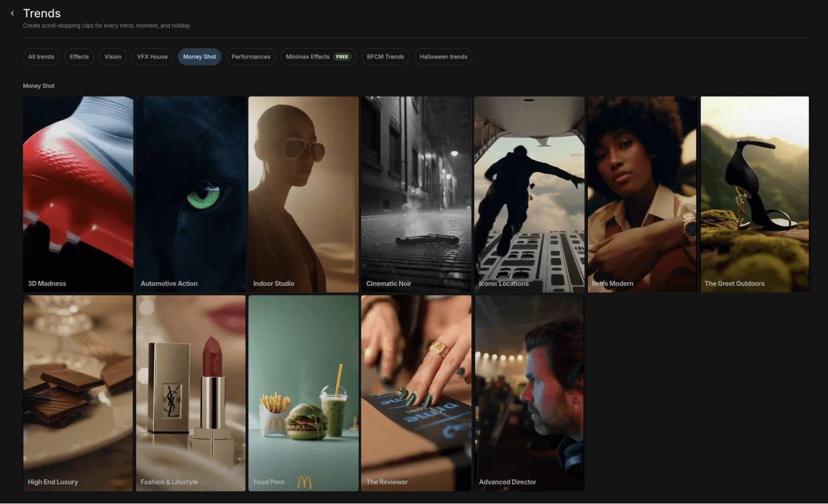Open Minimax Effects tab with FREE badge
The image size is (828, 504).
tap(318, 57)
